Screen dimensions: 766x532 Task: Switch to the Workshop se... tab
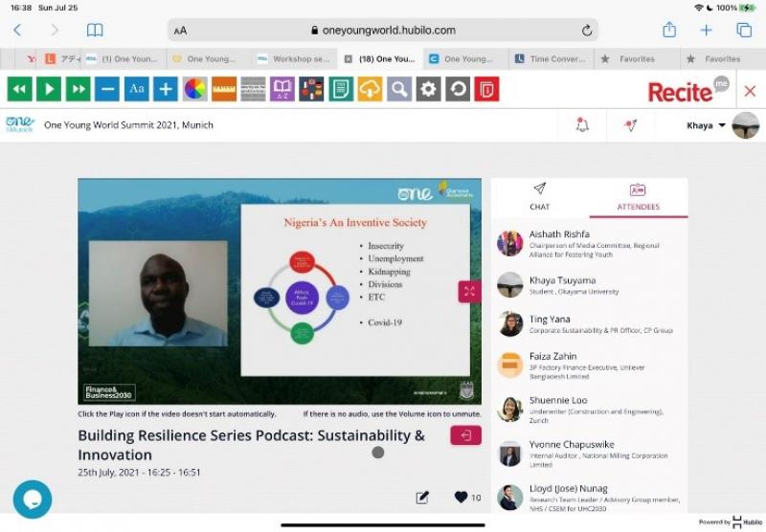295,59
